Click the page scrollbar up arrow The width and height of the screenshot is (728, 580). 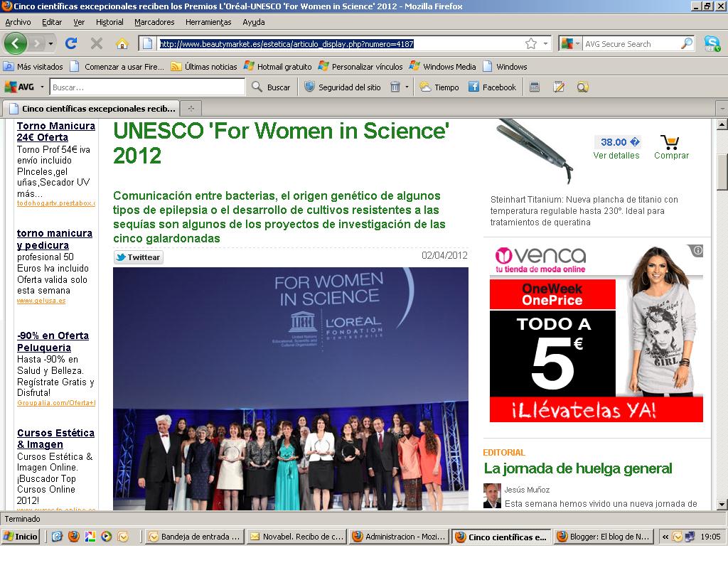722,124
